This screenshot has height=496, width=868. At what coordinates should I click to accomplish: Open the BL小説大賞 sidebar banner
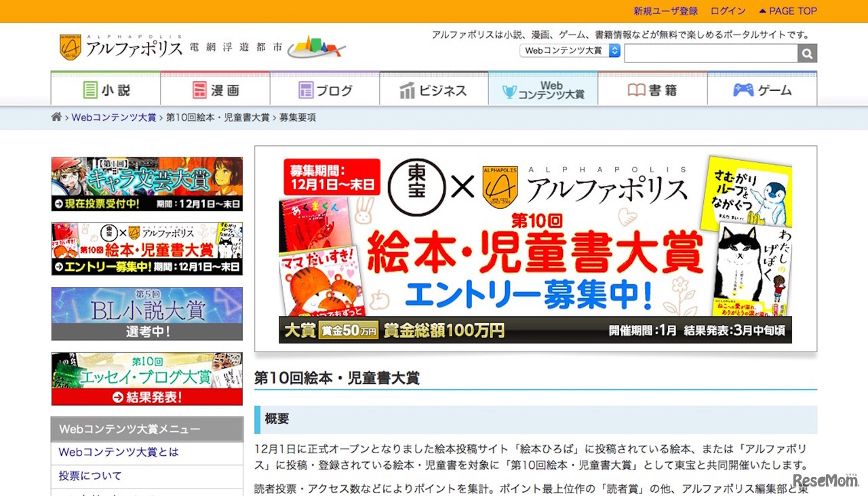click(147, 313)
